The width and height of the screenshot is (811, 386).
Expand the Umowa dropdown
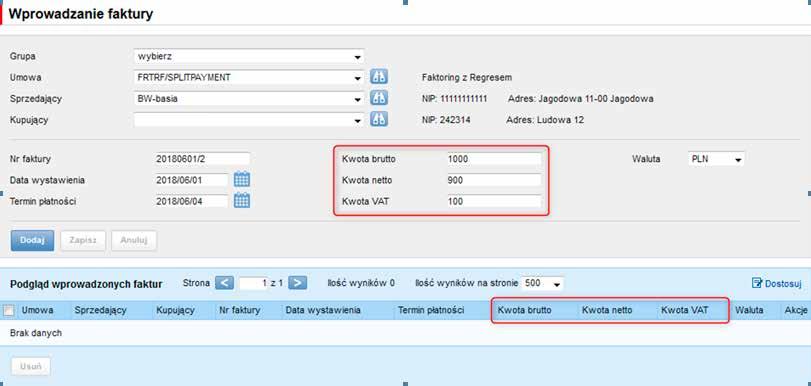357,78
